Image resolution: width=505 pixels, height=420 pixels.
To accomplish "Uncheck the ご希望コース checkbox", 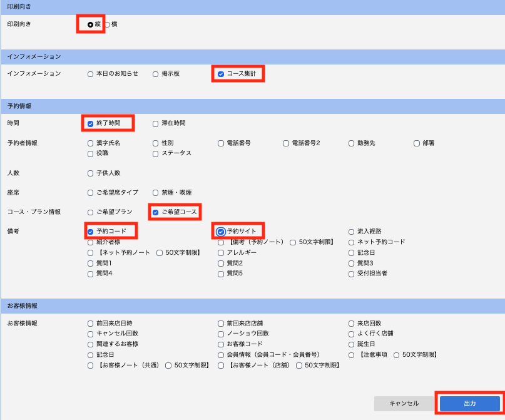I will tap(155, 212).
